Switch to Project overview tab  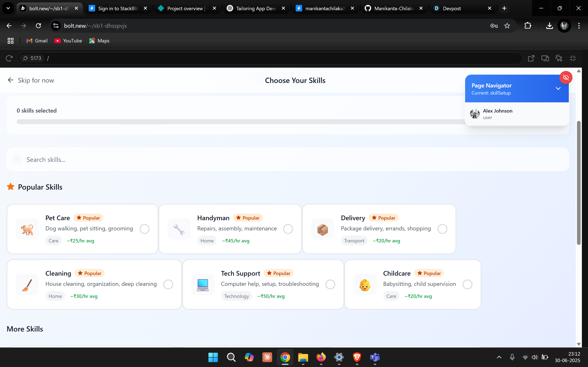[x=185, y=9]
